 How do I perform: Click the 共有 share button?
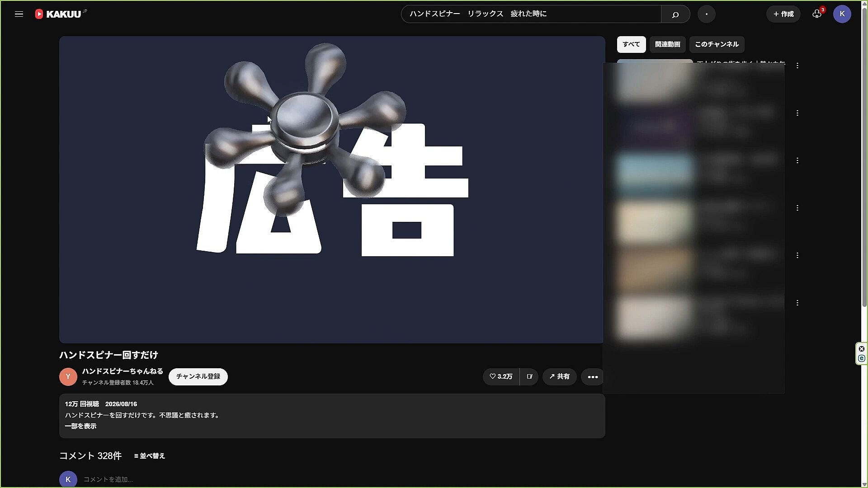559,376
